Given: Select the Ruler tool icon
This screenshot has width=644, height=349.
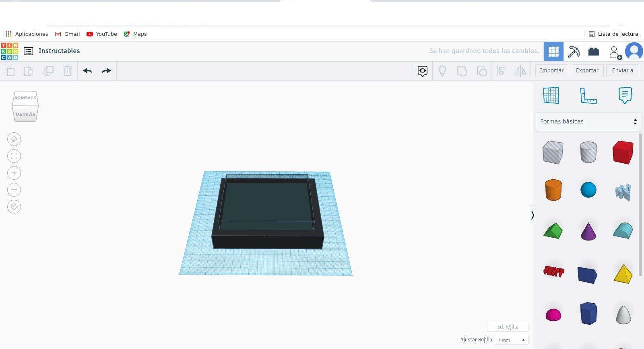Looking at the screenshot, I should point(588,96).
